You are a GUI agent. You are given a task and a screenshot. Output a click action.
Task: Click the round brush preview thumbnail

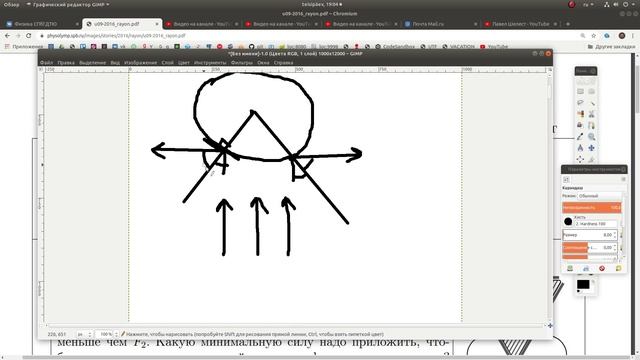[x=568, y=222]
